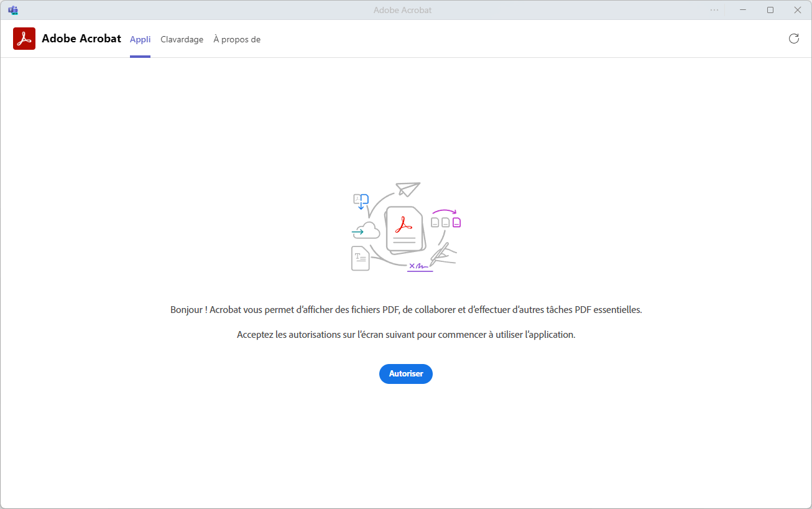This screenshot has width=812, height=509.
Task: Open the ellipsis overflow menu
Action: (714, 9)
